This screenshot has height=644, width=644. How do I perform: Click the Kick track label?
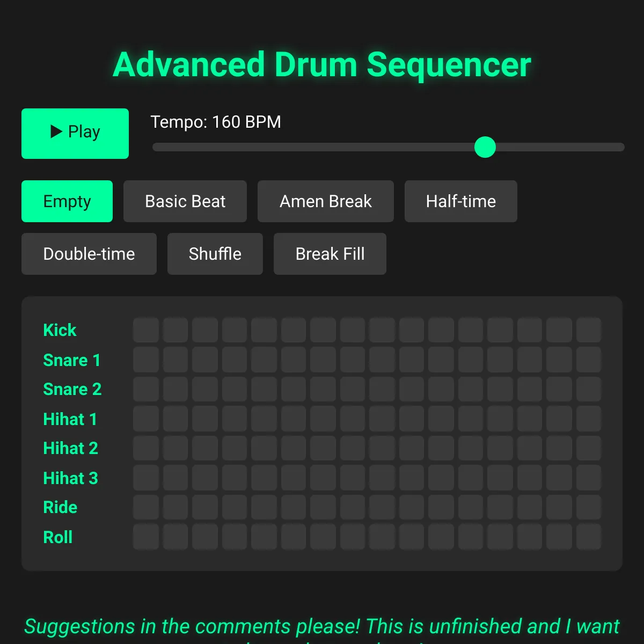[x=60, y=330]
